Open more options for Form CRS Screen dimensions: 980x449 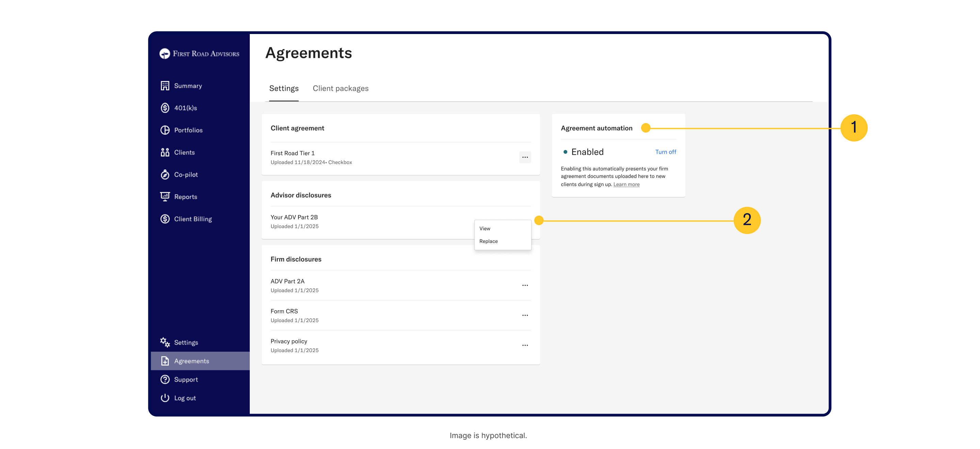pyautogui.click(x=525, y=316)
